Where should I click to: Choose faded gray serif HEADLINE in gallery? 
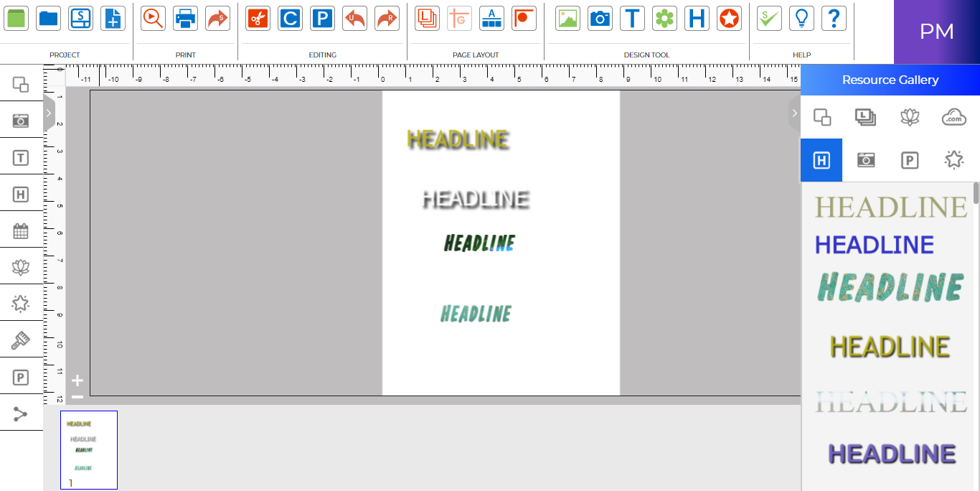pos(890,401)
